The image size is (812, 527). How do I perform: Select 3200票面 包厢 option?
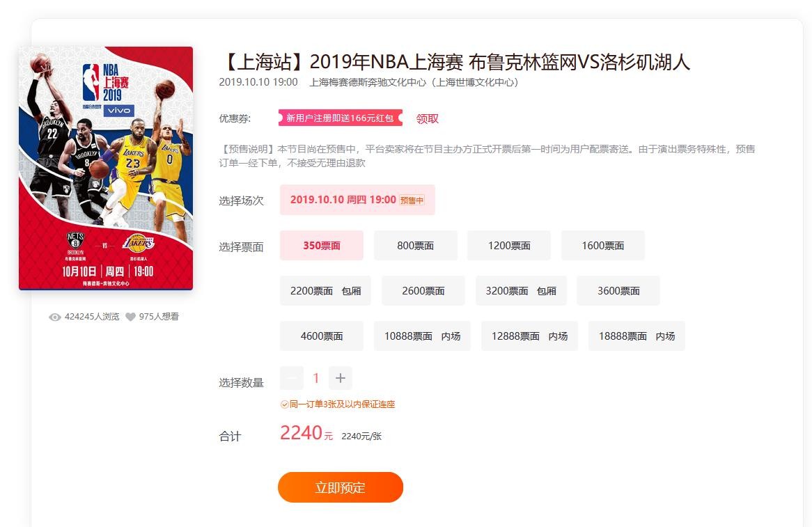[521, 291]
